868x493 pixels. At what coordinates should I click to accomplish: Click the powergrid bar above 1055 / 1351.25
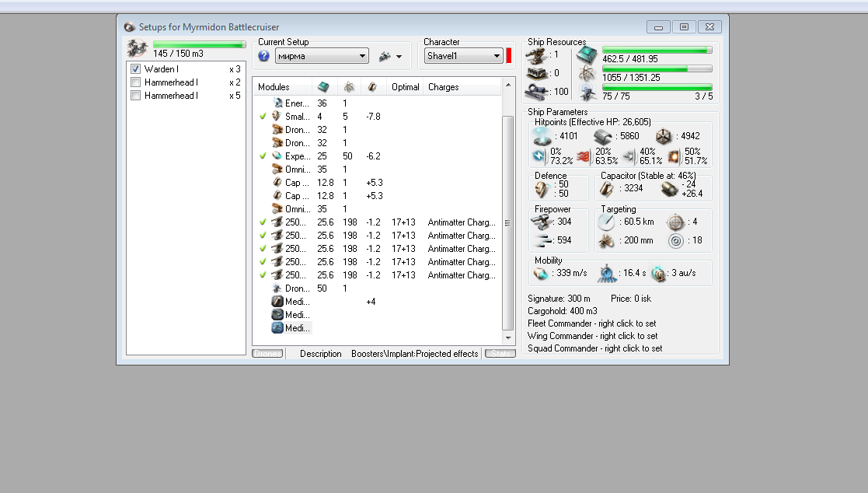(x=657, y=69)
